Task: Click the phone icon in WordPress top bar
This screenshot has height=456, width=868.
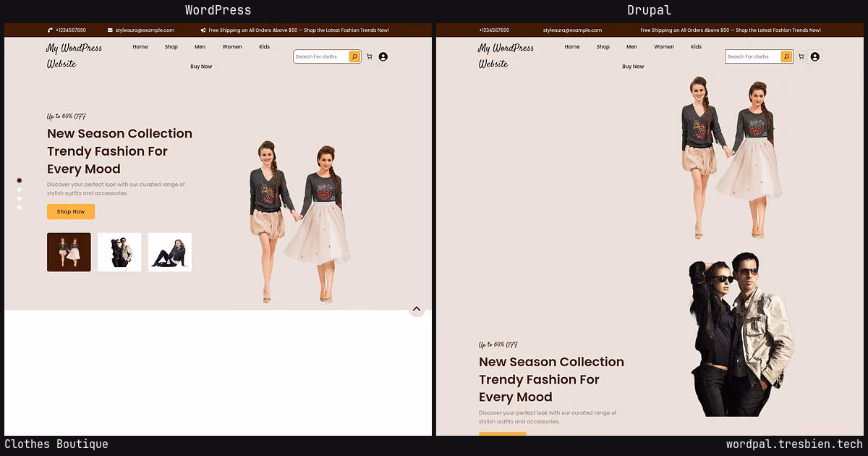Action: (x=50, y=30)
